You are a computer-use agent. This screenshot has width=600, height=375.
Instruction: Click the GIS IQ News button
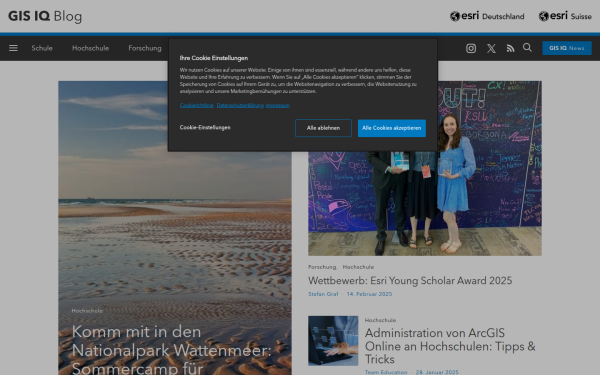[x=567, y=48]
